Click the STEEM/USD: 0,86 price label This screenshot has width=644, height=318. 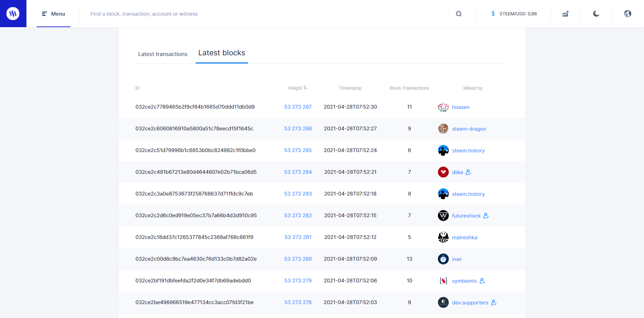tap(518, 14)
